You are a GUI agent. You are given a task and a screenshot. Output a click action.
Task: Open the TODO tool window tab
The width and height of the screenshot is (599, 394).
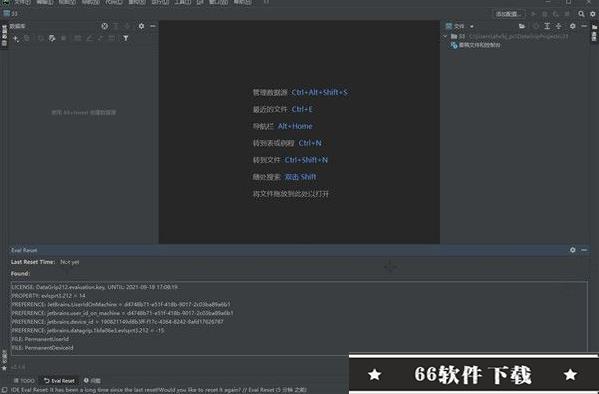pyautogui.click(x=24, y=381)
